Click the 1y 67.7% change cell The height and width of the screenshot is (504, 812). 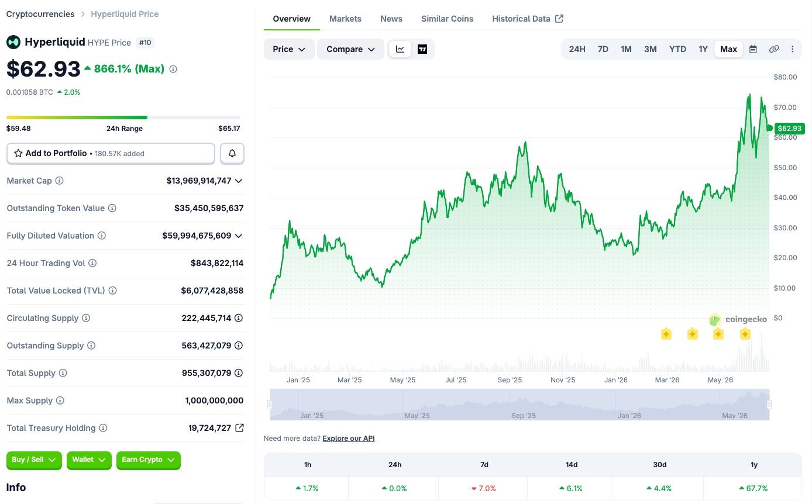pos(753,488)
